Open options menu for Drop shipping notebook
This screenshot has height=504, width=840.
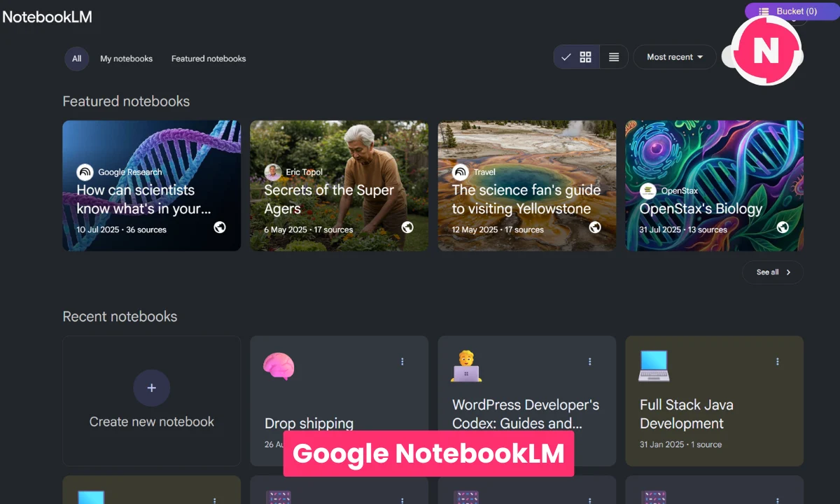402,362
